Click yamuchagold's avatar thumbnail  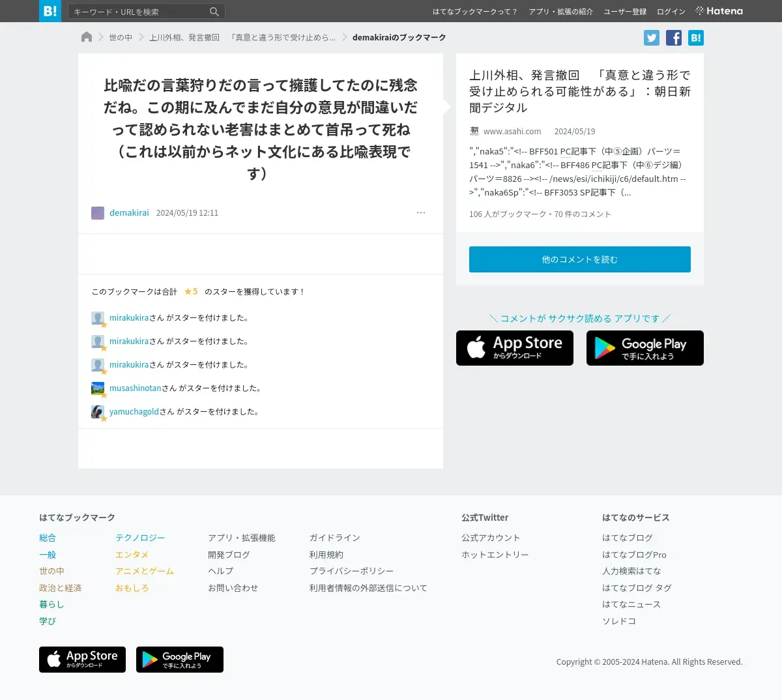tap(98, 412)
